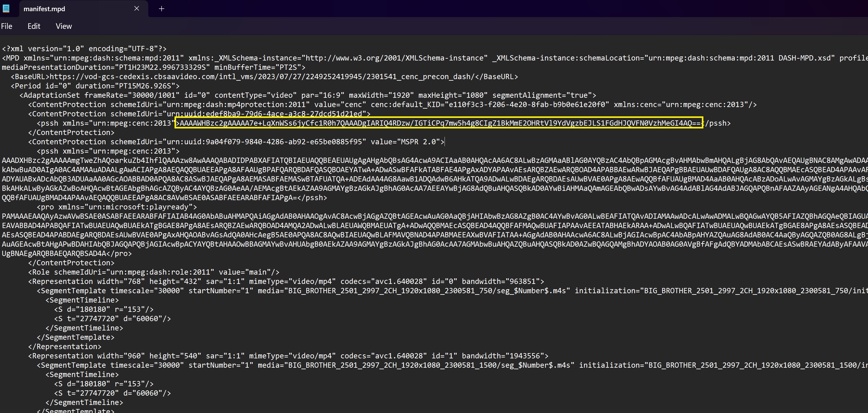Open the Edit menu

coord(34,26)
